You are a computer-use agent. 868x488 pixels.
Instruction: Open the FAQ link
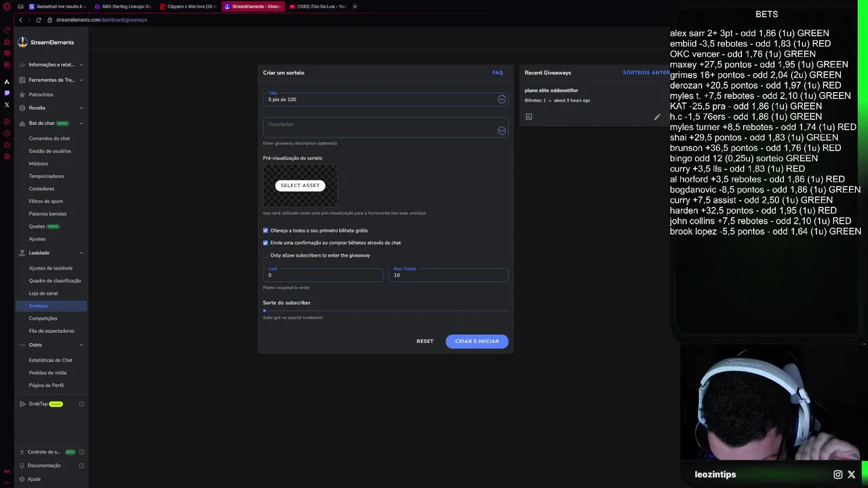pos(498,73)
